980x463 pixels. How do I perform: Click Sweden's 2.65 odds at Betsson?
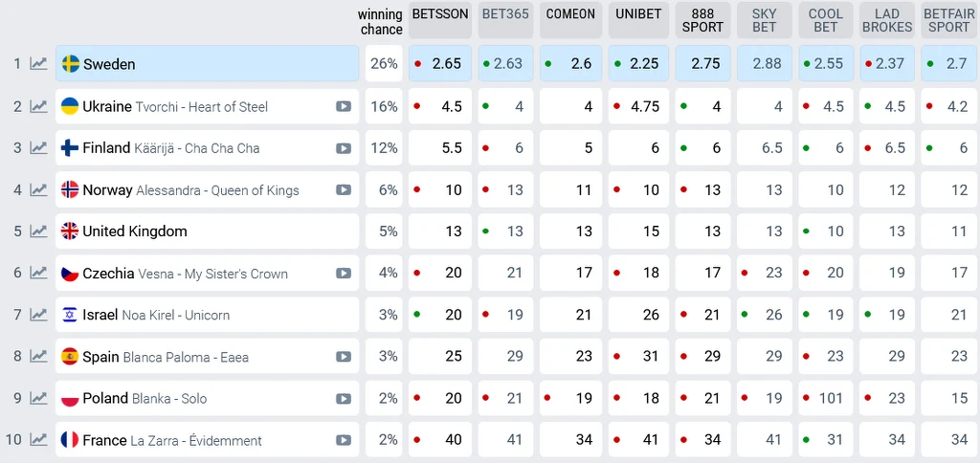(446, 64)
